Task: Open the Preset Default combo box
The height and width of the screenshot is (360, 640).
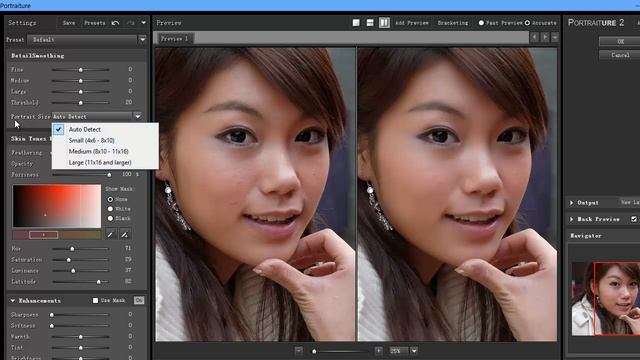Action: [82, 40]
